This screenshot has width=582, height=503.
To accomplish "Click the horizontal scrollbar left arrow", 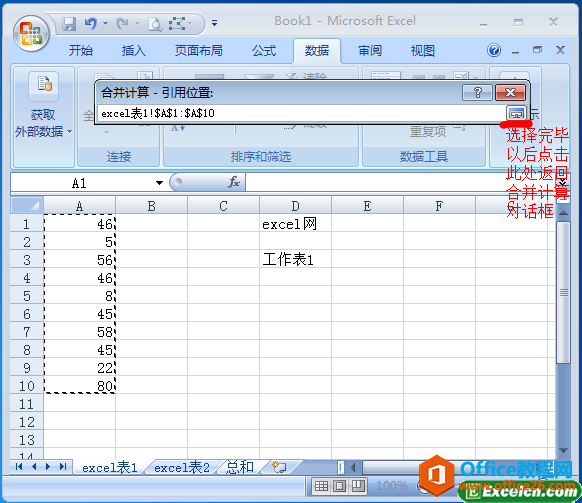I will [x=353, y=467].
